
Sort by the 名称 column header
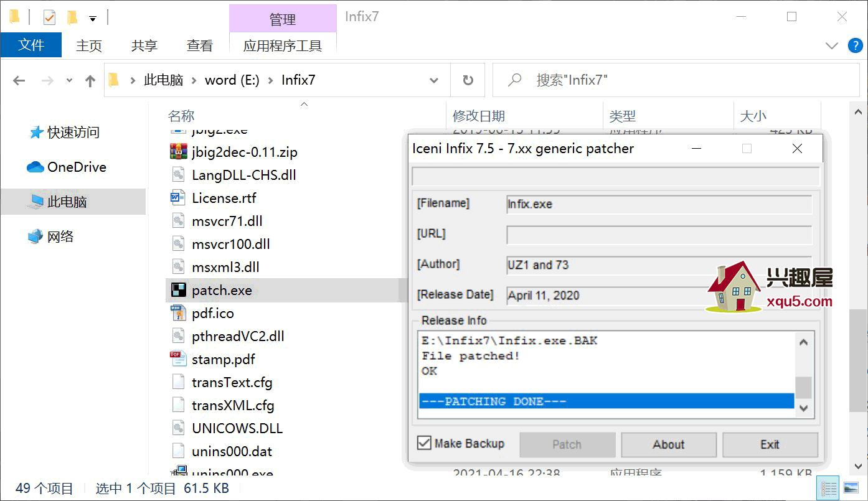click(181, 116)
